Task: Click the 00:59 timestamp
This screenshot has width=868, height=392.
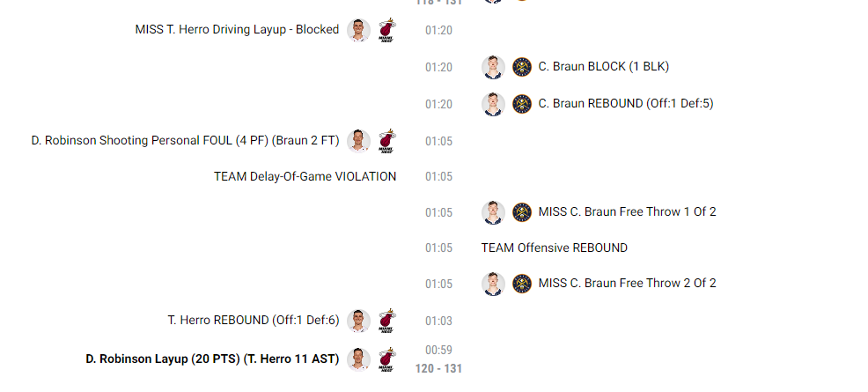Action: [x=438, y=350]
